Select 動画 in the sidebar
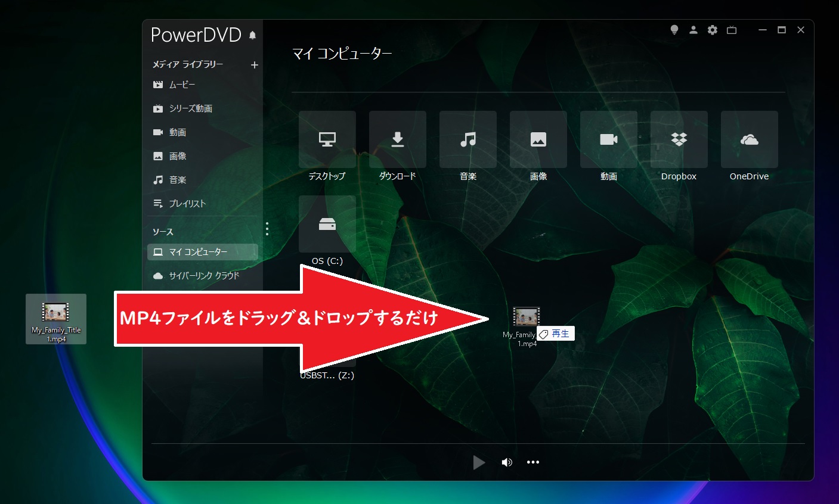Screen dimensions: 839x504 coord(169,132)
